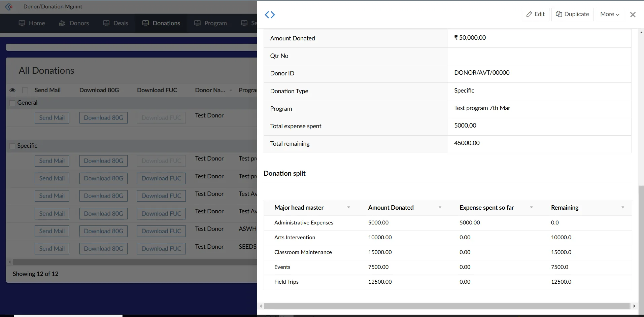Open Expense spent so far column dropdown
Screen dimensions: 644x317
pos(532,208)
